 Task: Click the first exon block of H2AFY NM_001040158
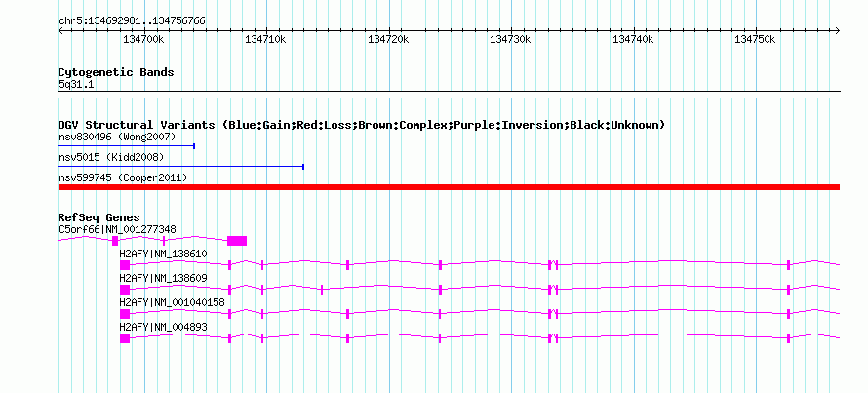[125, 314]
